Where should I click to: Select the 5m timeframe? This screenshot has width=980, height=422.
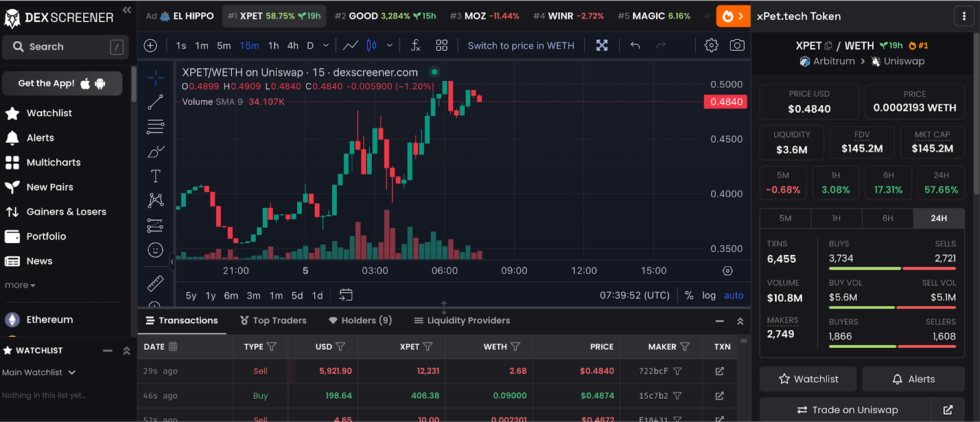point(224,45)
